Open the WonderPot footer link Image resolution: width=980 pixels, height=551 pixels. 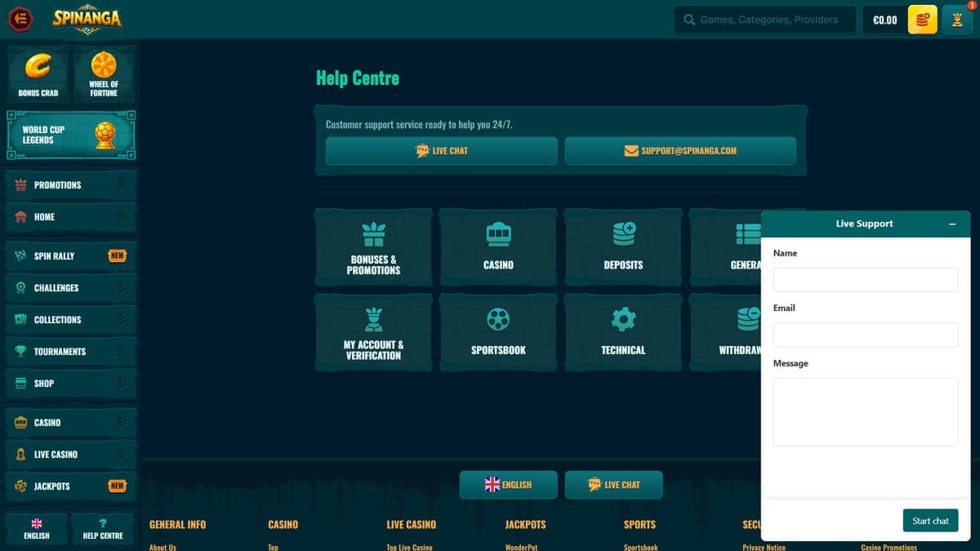click(521, 547)
